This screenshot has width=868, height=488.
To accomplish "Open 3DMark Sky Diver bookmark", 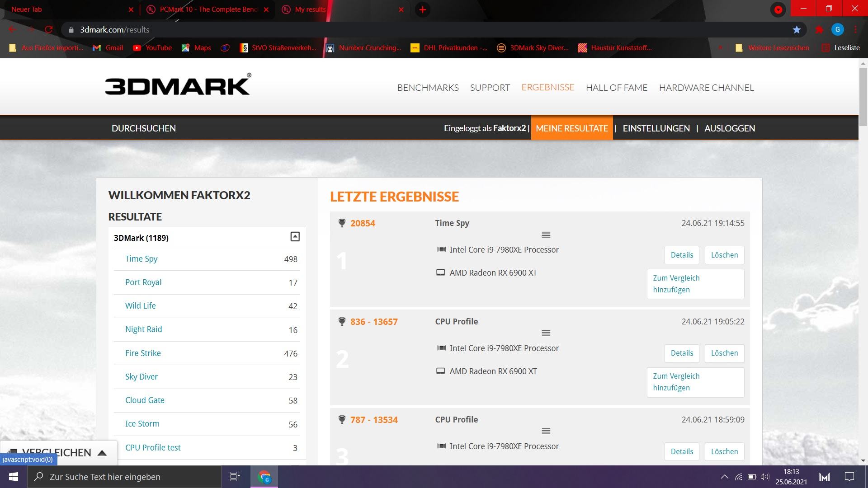I will pos(533,48).
